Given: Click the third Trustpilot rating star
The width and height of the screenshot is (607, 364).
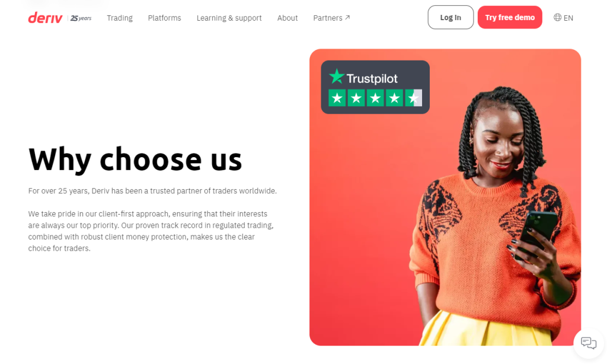Looking at the screenshot, I should click(x=375, y=98).
